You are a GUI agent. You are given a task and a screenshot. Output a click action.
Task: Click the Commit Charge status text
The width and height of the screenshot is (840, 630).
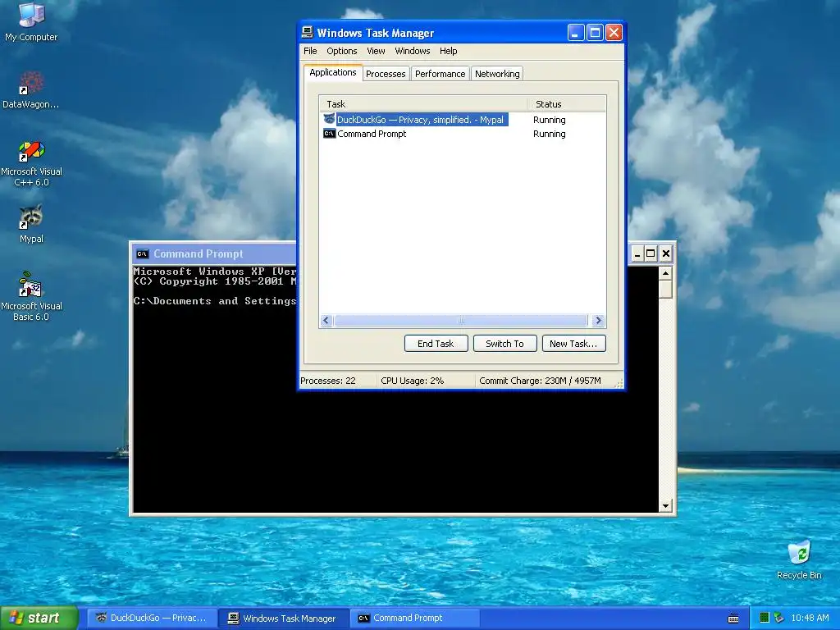540,381
